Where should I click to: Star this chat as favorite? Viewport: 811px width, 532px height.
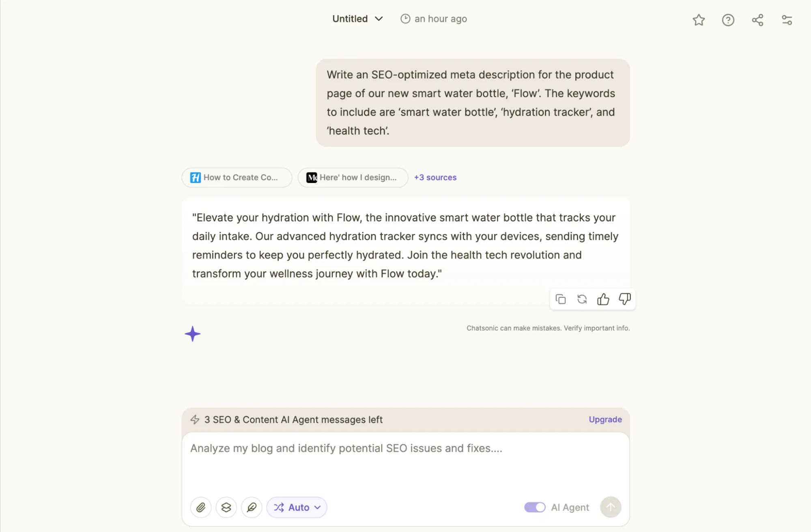[x=699, y=20]
